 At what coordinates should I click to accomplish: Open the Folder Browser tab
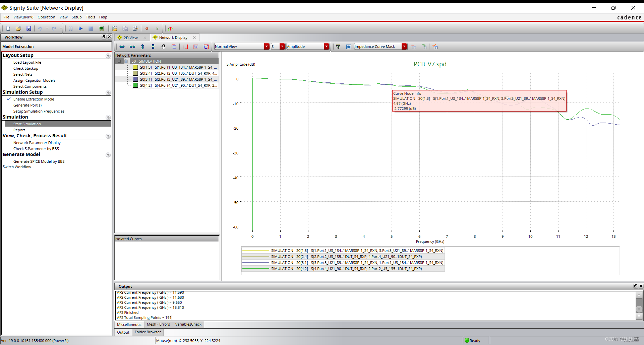(148, 332)
